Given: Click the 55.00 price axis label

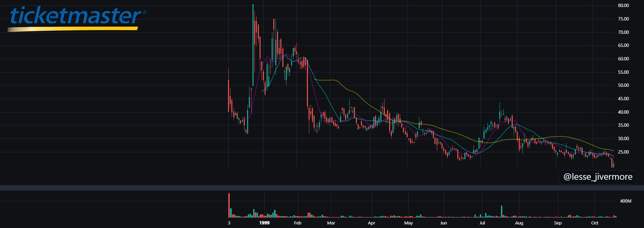Looking at the screenshot, I should pos(623,72).
